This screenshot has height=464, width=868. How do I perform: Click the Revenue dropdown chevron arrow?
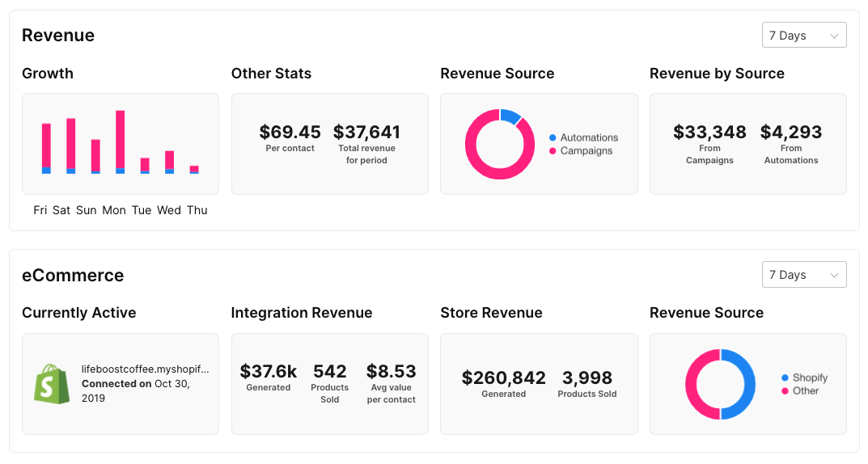click(x=834, y=36)
